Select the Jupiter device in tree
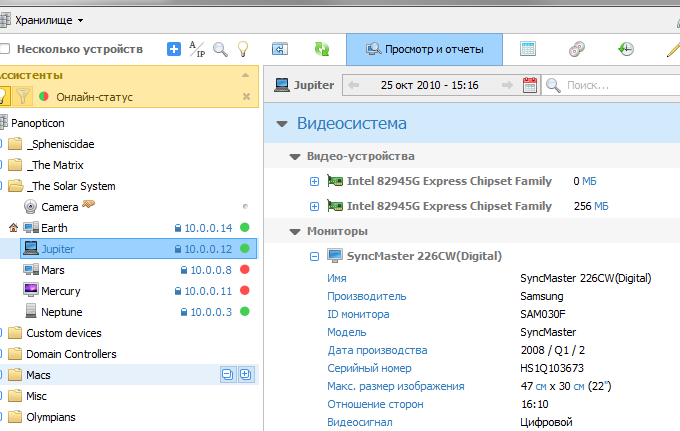680x431 pixels. (x=57, y=249)
